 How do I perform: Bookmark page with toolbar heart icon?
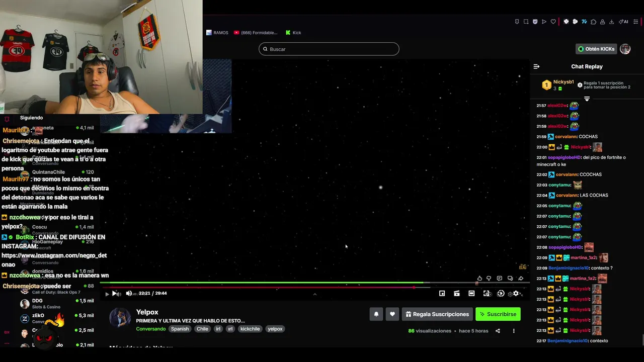pos(553,22)
